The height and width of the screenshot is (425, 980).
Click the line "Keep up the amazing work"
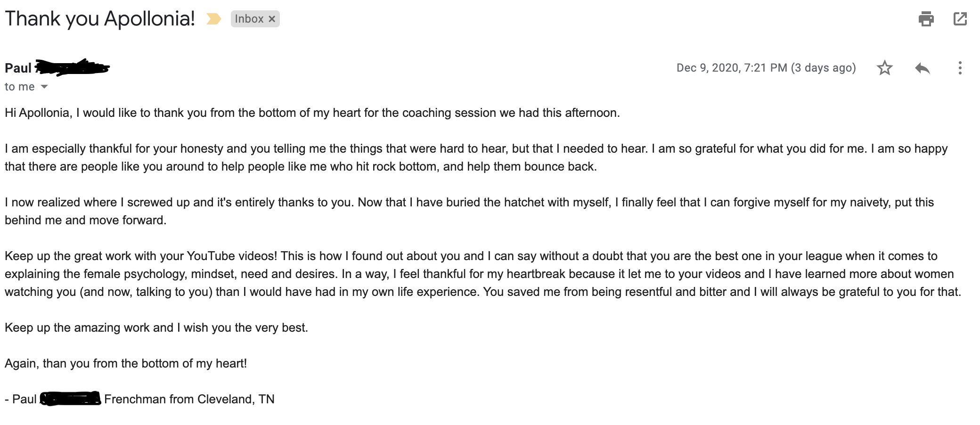[156, 327]
